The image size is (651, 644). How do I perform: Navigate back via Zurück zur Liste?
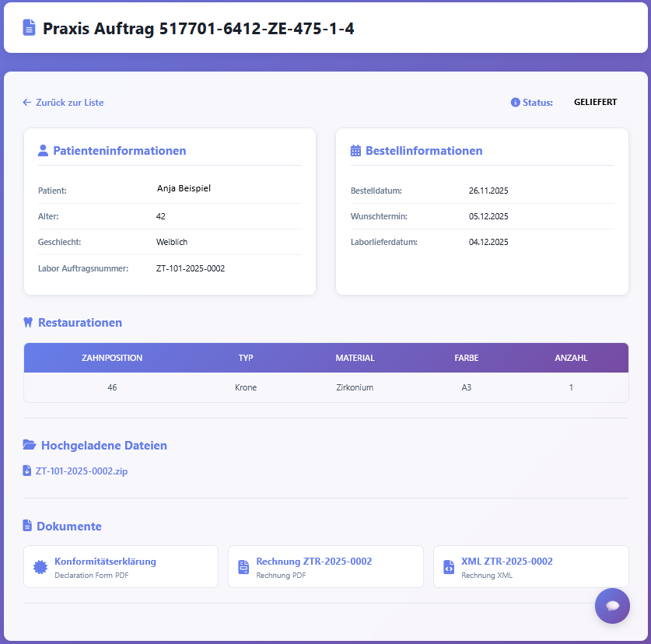tap(63, 102)
